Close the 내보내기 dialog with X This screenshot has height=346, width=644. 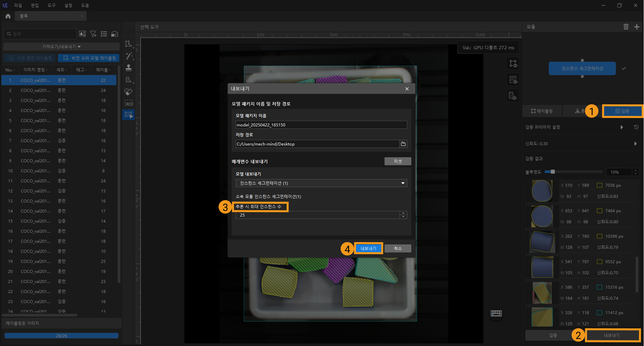407,89
